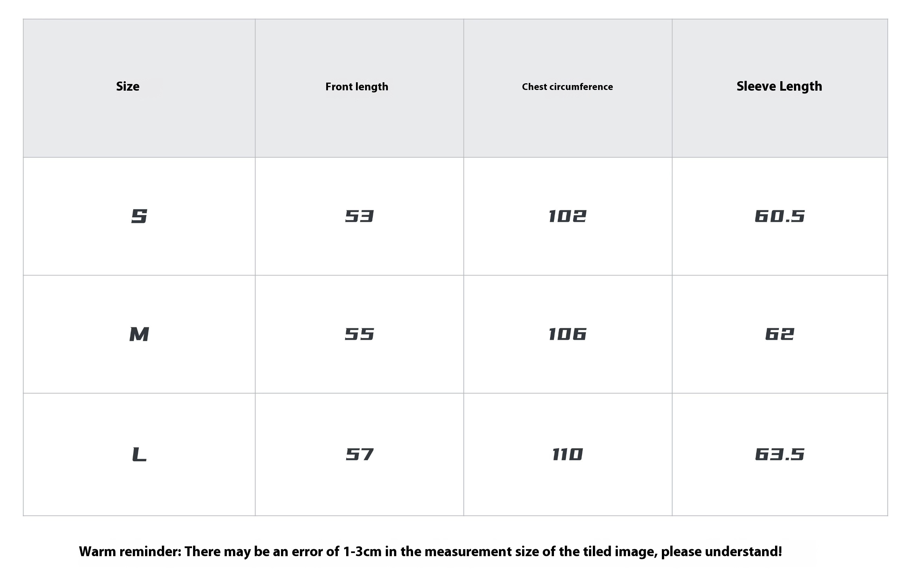Click front length value 57
The image size is (911, 588).
click(359, 454)
